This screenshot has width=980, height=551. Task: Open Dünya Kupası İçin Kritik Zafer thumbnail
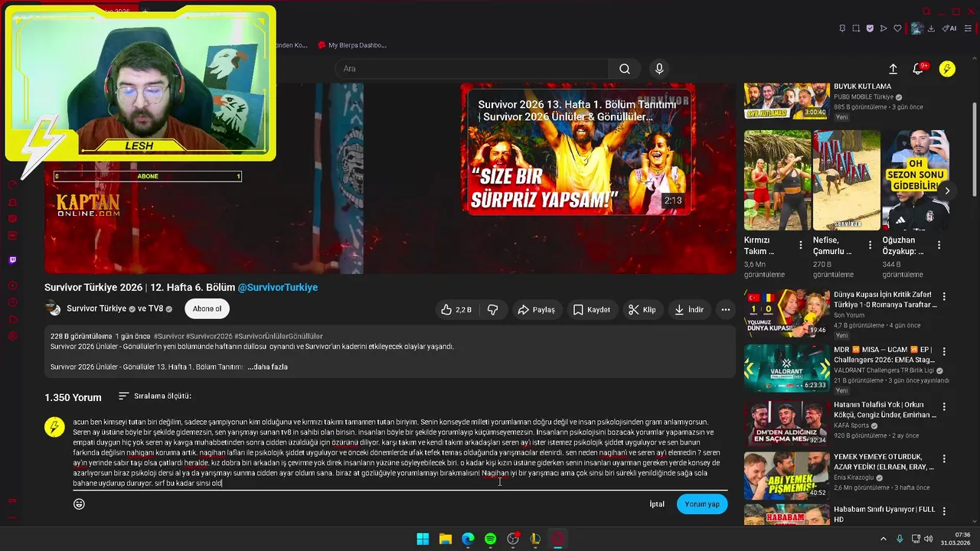(786, 313)
